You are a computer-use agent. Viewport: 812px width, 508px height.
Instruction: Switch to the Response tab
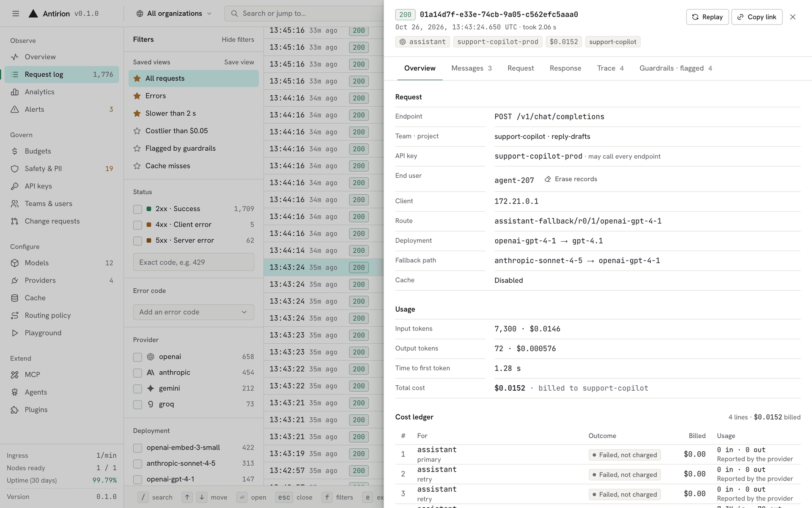(x=565, y=68)
